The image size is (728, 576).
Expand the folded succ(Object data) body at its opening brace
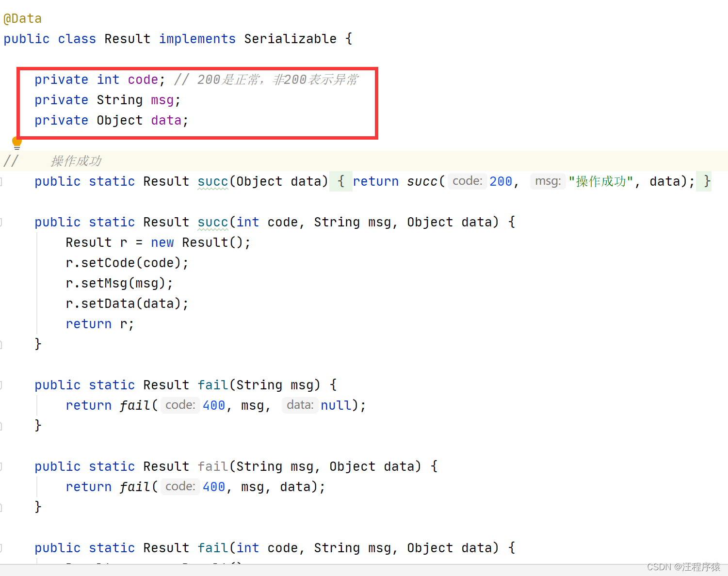(x=341, y=181)
